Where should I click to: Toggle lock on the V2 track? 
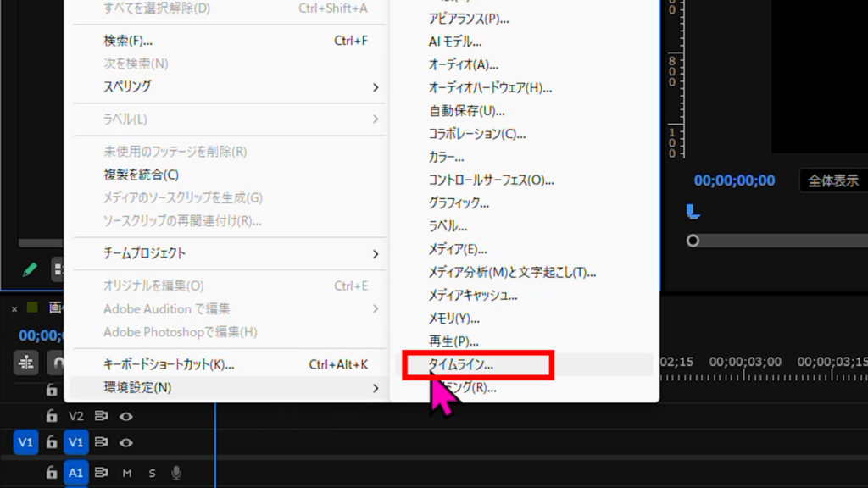click(x=53, y=416)
